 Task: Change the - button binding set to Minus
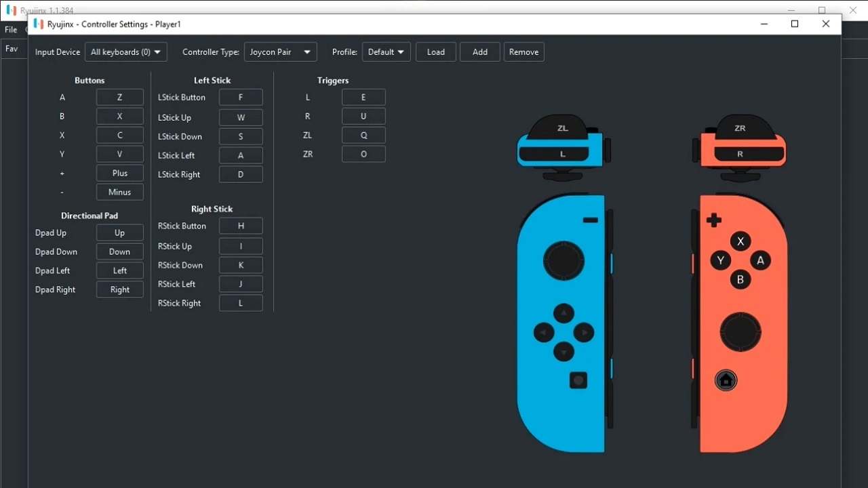point(120,192)
